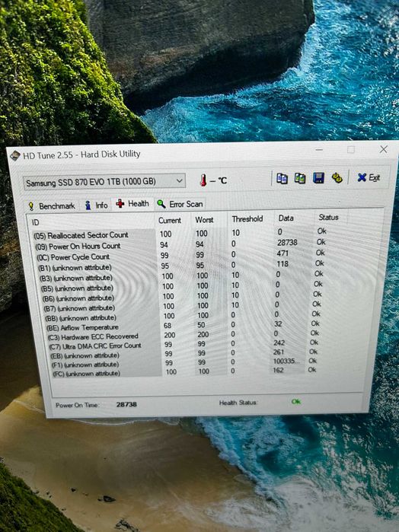Minimize the HD Tune window
Image resolution: width=399 pixels, height=532 pixels.
[319, 150]
